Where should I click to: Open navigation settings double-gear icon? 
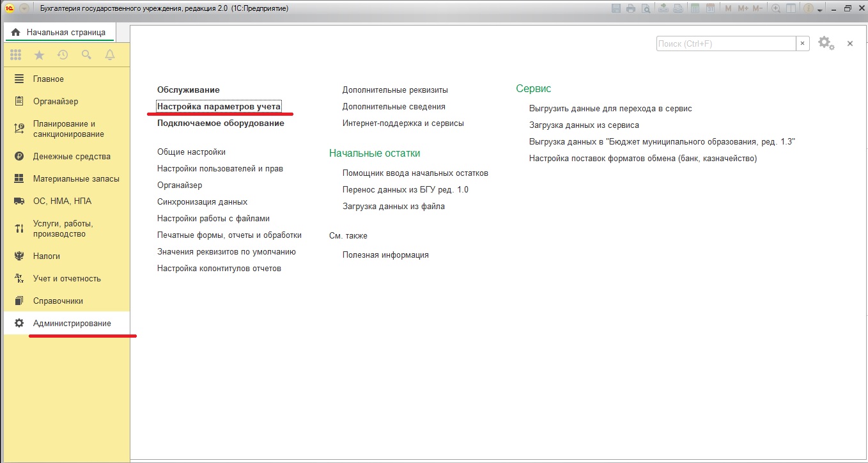(x=826, y=43)
